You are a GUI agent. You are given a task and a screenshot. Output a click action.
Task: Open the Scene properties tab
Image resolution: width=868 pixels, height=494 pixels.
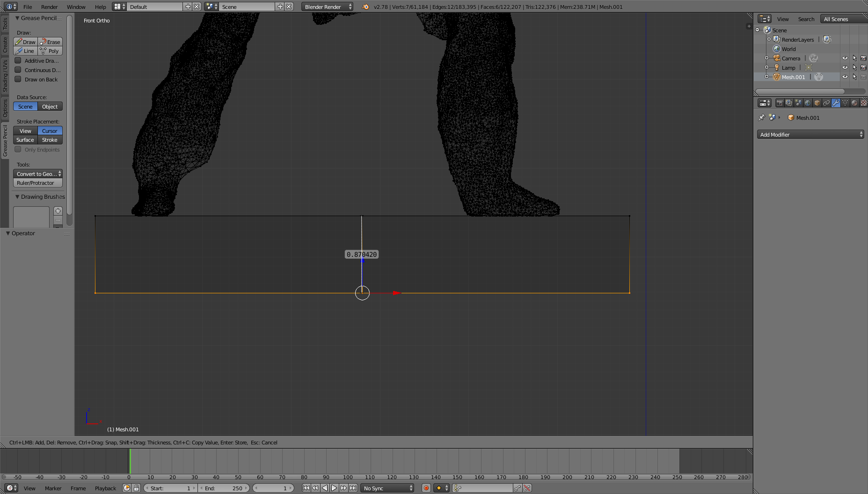tap(798, 103)
